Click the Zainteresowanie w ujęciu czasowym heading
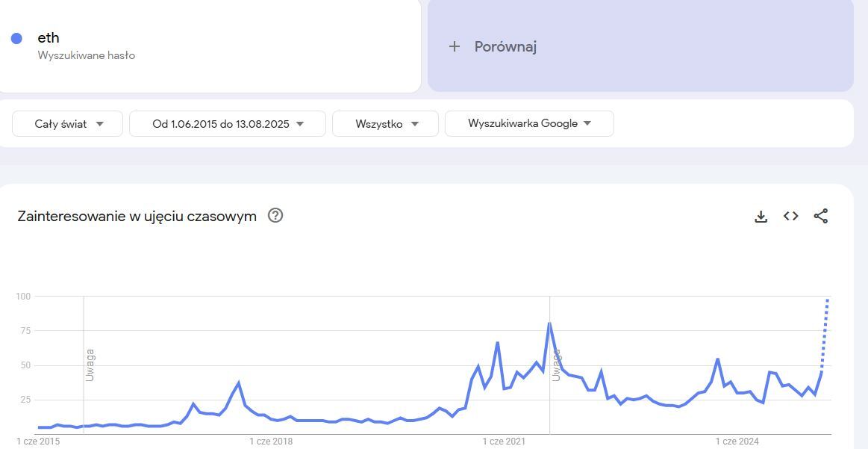This screenshot has width=868, height=449. 137,216
